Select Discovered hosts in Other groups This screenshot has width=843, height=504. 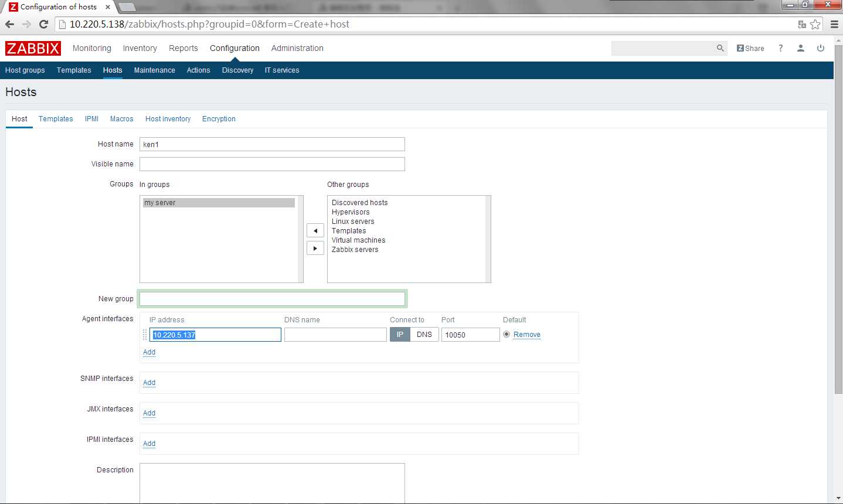coord(359,203)
